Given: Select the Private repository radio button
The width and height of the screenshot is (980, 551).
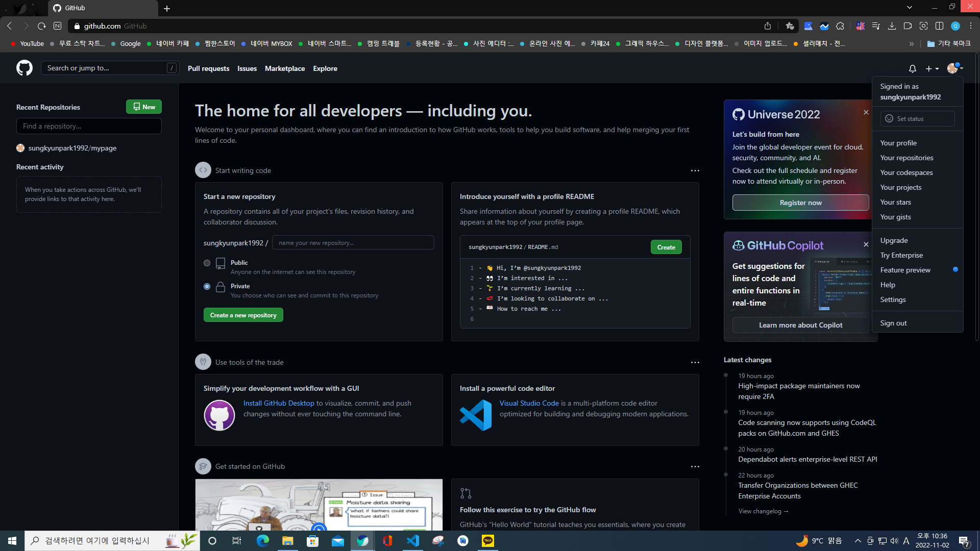Looking at the screenshot, I should coord(207,287).
